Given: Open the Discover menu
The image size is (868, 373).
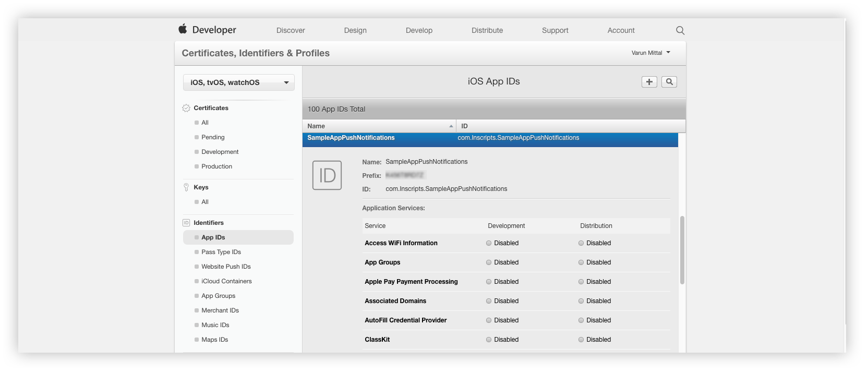Looking at the screenshot, I should (x=291, y=30).
